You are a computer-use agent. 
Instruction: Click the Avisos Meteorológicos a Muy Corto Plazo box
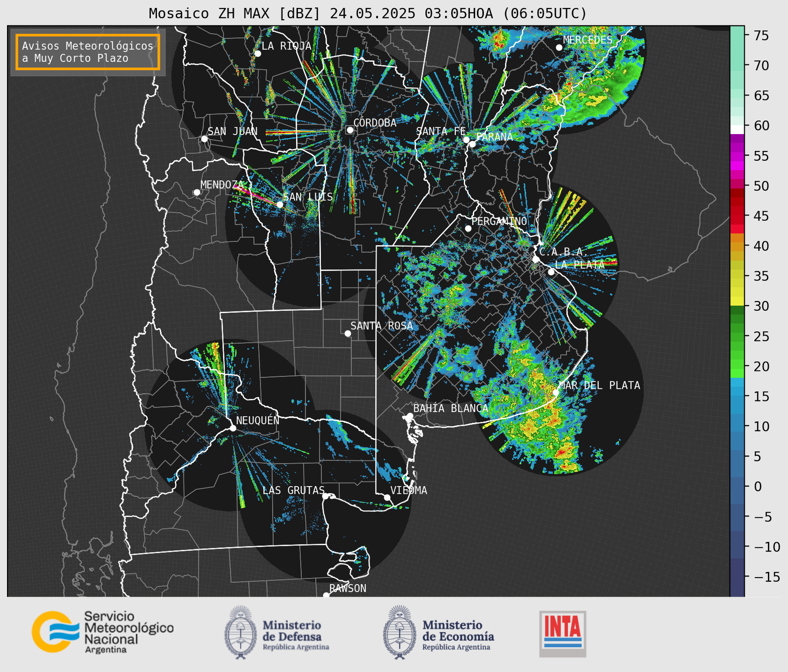click(88, 52)
